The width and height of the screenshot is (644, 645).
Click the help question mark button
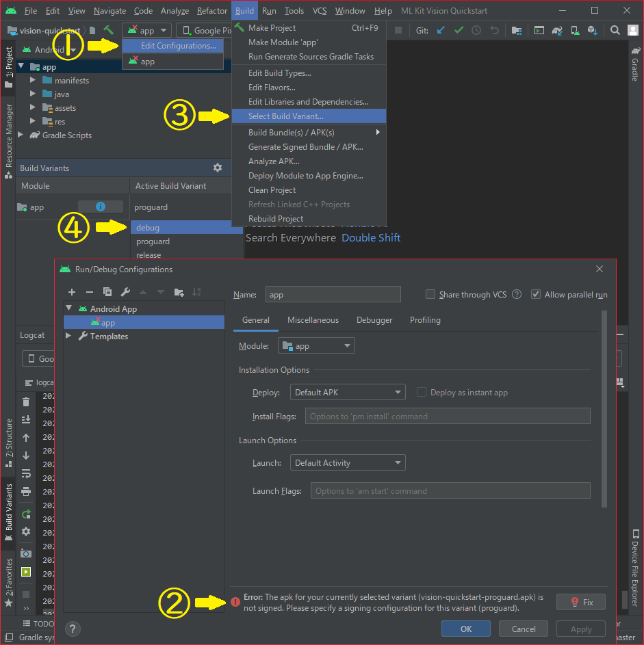point(73,629)
